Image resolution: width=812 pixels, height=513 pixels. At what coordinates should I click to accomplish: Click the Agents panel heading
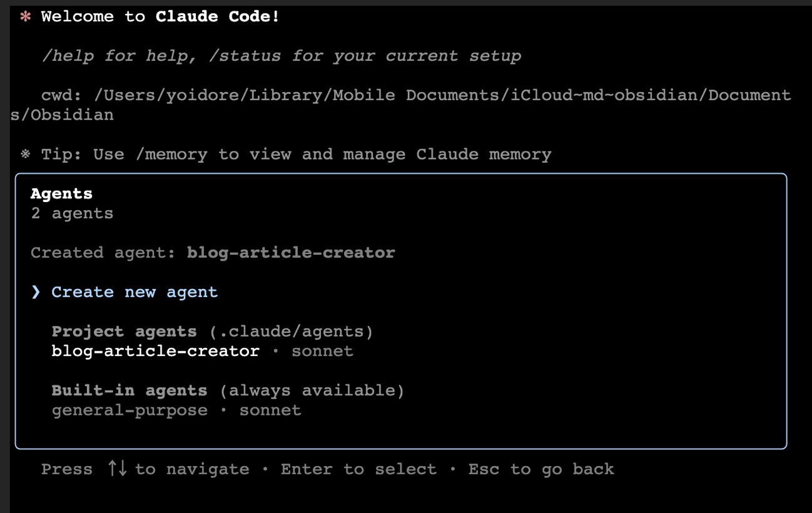click(x=61, y=194)
